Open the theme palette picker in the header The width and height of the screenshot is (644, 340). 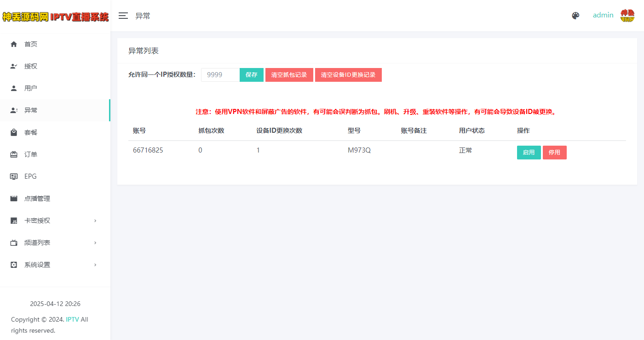(x=575, y=15)
